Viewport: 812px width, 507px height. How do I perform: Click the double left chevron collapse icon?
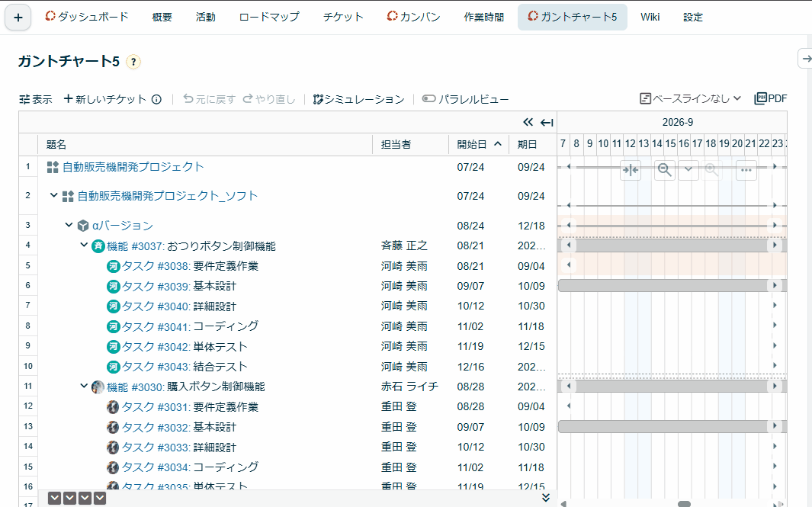(x=528, y=122)
